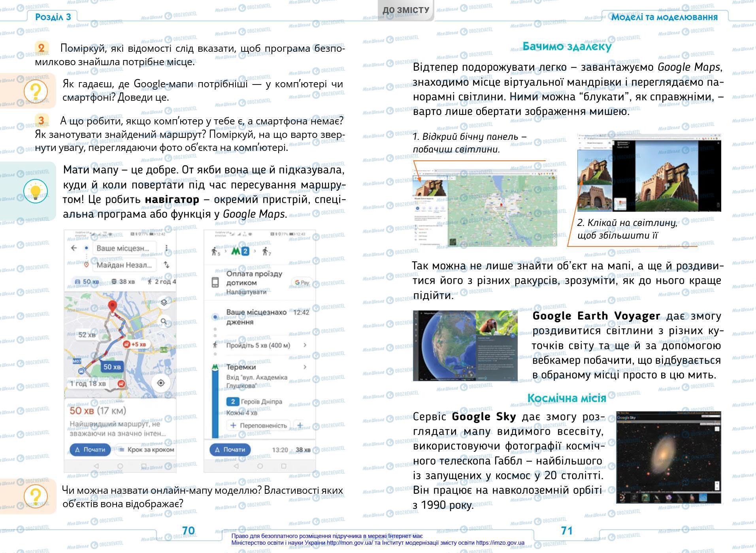Click task number 3 badge
756x553 pixels.
pyautogui.click(x=41, y=120)
